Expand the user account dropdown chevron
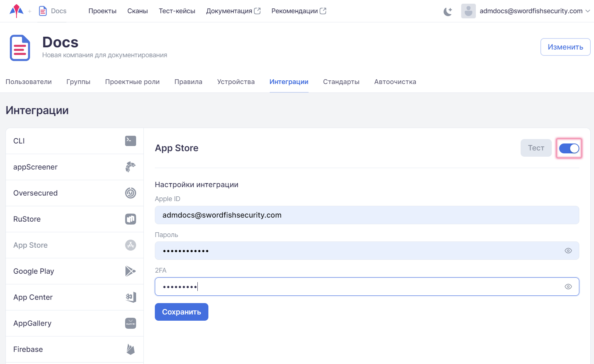 [587, 11]
